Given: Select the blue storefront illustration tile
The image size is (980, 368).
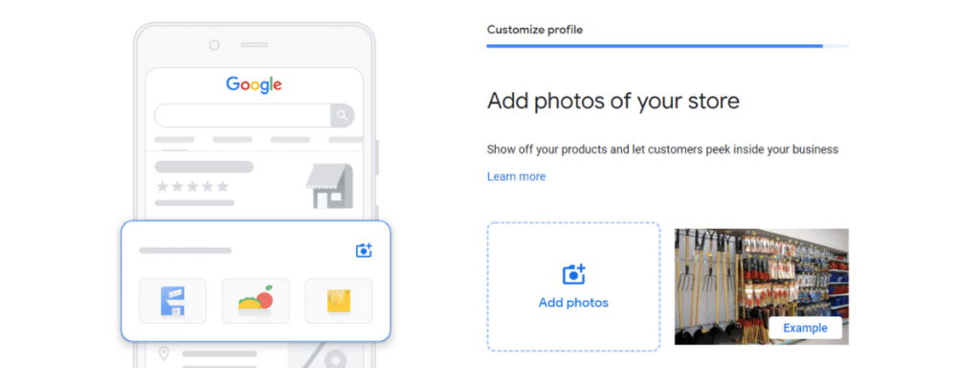Looking at the screenshot, I should coord(172,301).
